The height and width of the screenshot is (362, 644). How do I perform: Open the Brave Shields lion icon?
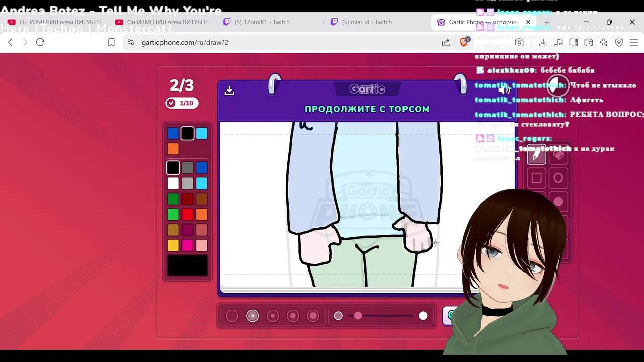click(x=464, y=42)
